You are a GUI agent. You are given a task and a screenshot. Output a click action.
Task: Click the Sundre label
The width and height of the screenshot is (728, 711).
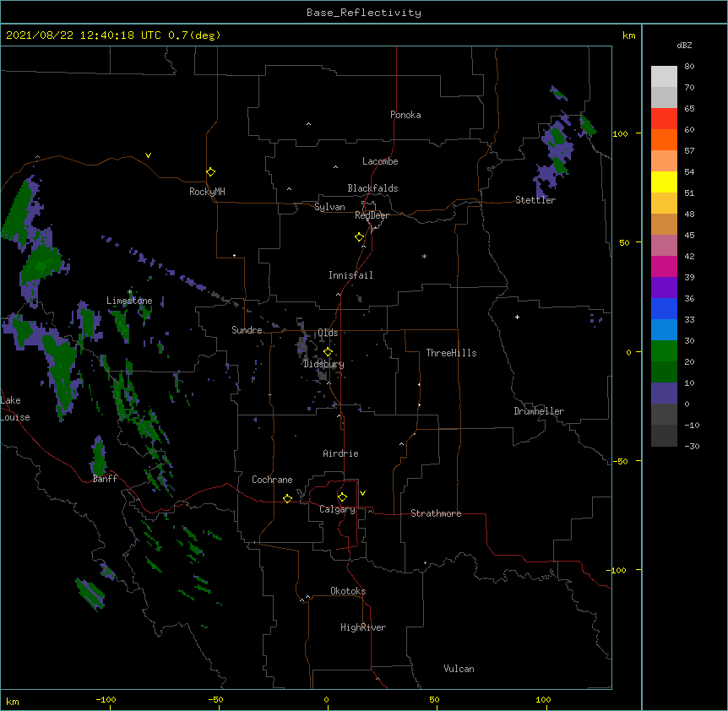[x=247, y=330]
